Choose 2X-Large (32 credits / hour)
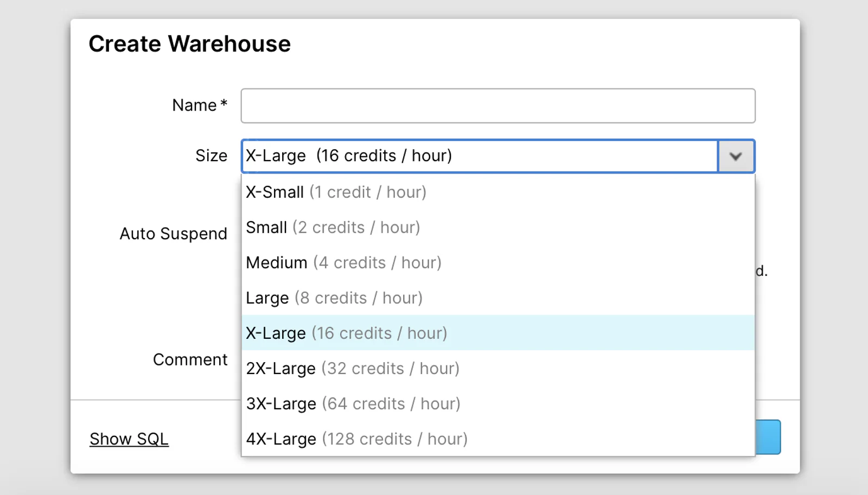868x495 pixels. [498, 368]
